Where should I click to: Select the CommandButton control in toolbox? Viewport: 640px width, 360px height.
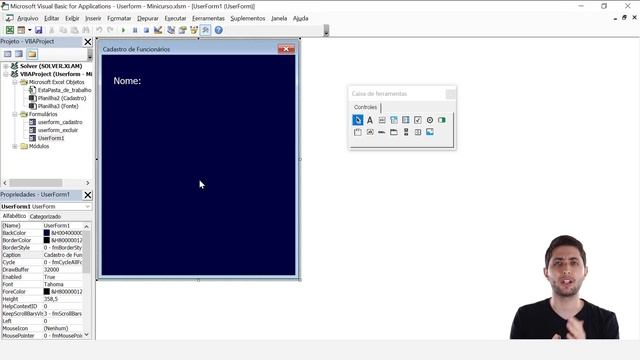370,132
